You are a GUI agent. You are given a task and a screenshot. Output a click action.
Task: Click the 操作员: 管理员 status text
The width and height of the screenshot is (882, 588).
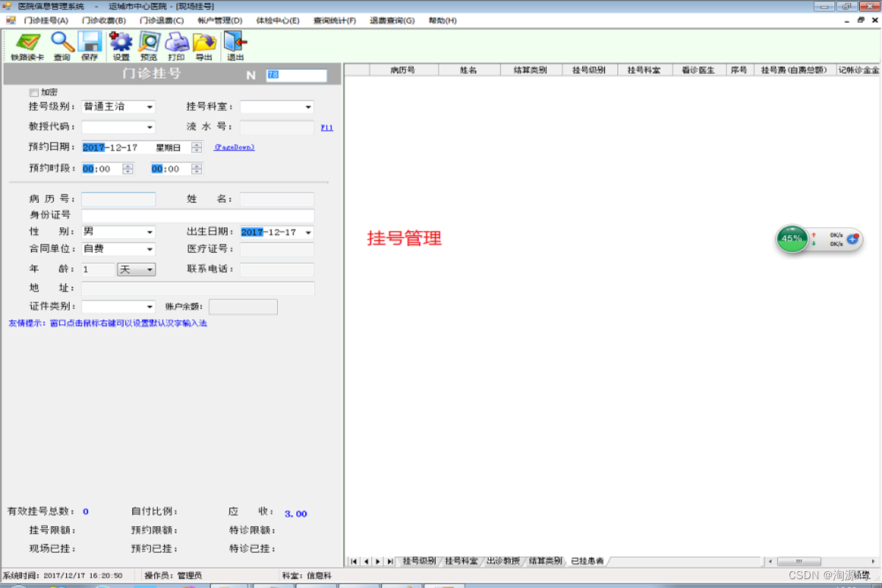(173, 576)
